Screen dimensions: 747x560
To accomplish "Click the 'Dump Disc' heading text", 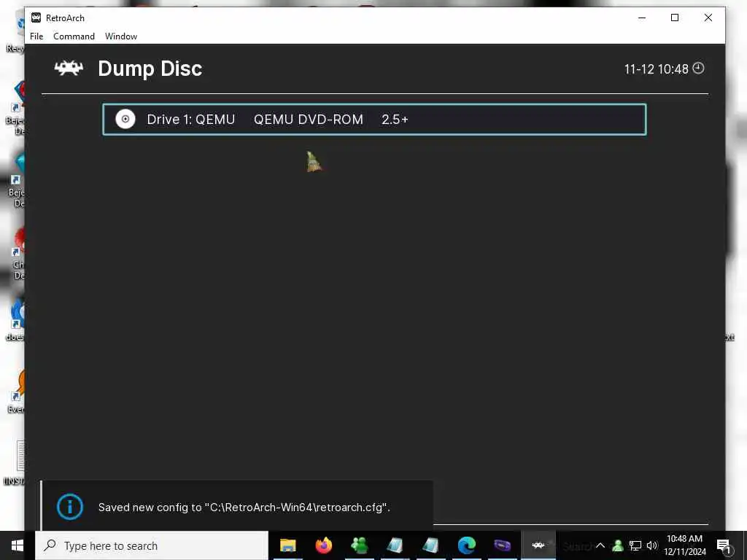I will 150,69.
